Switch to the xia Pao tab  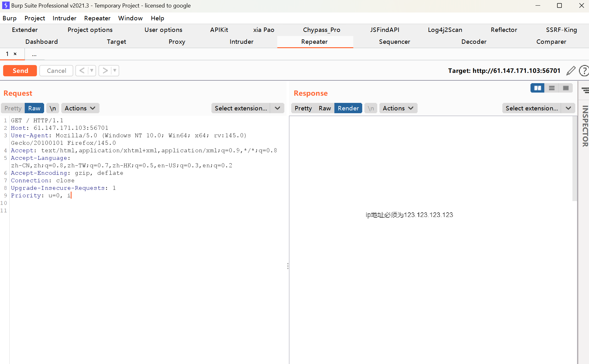264,30
